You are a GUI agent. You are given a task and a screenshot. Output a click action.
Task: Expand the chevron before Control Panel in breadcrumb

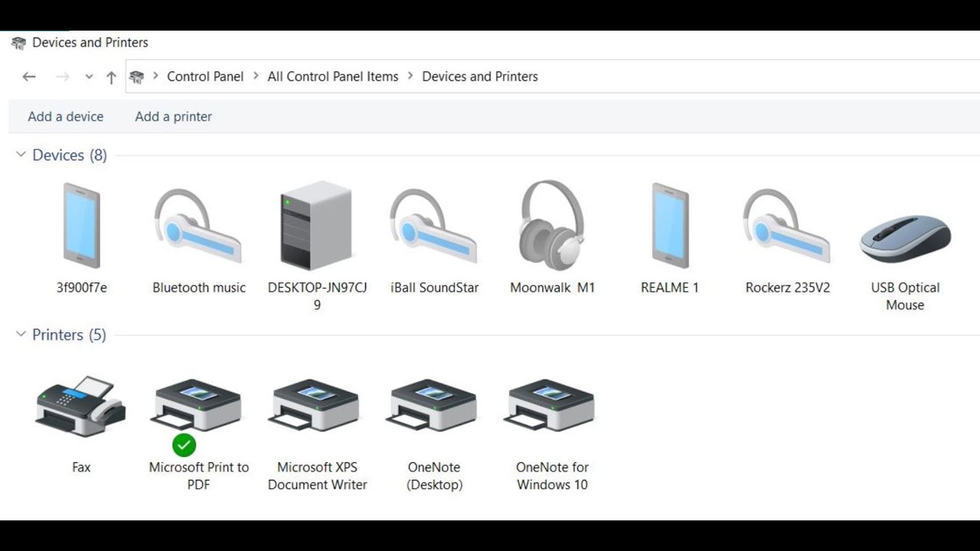pos(156,77)
